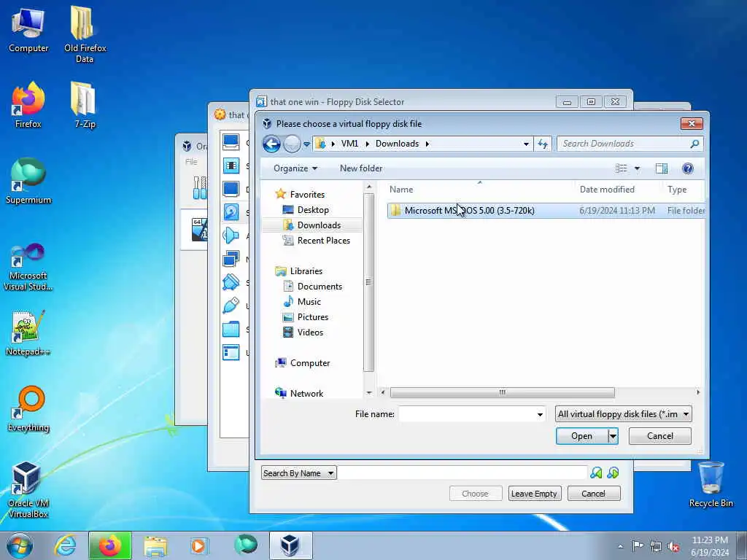Select Audio category icon in VM settings

231,236
